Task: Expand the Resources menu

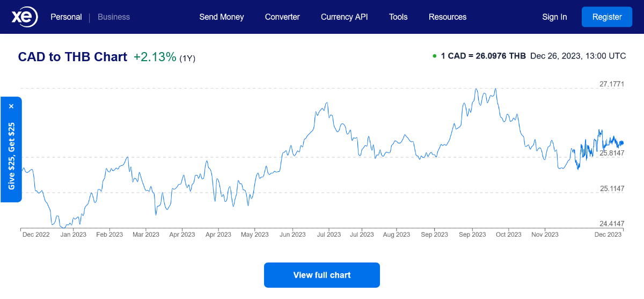Action: point(448,17)
